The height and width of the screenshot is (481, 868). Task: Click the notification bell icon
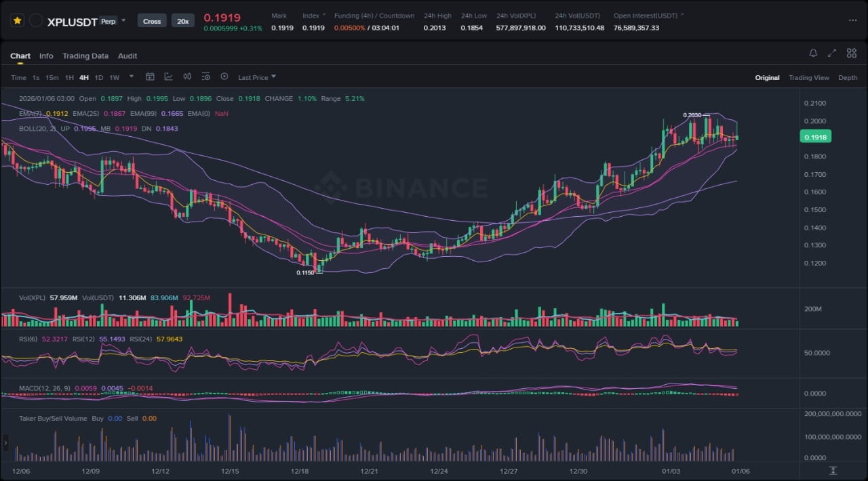(813, 53)
